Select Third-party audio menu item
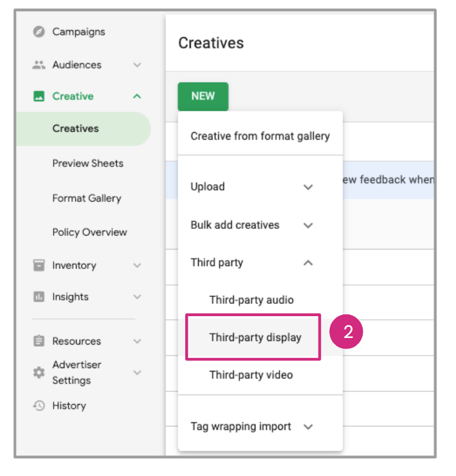Screen dimensions: 456x476 [x=251, y=300]
